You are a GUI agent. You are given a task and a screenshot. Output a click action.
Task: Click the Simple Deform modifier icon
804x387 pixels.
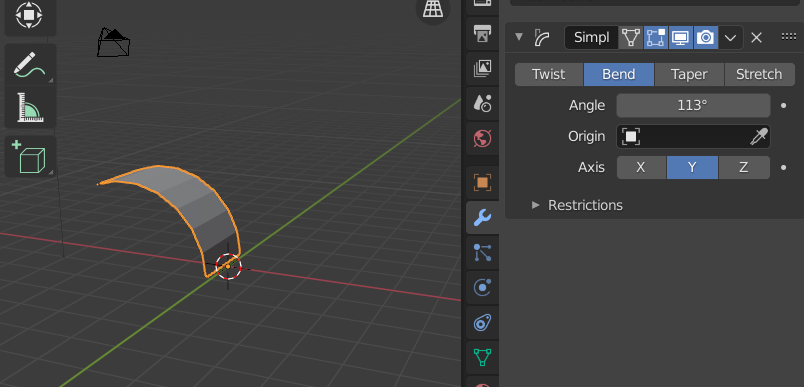coord(542,37)
